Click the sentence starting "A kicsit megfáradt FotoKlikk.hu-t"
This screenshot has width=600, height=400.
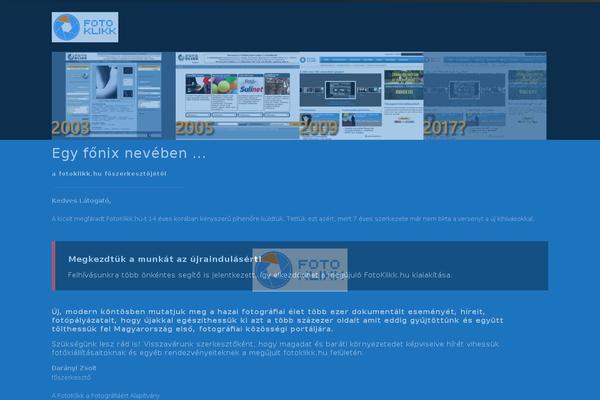293,219
